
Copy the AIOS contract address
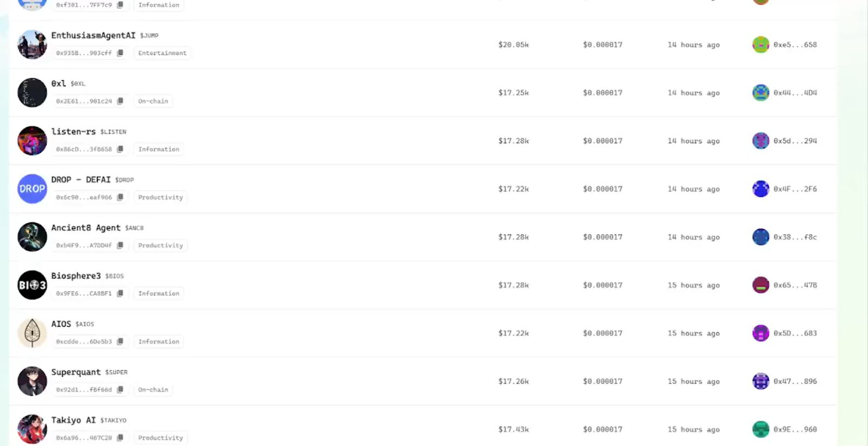tap(120, 341)
